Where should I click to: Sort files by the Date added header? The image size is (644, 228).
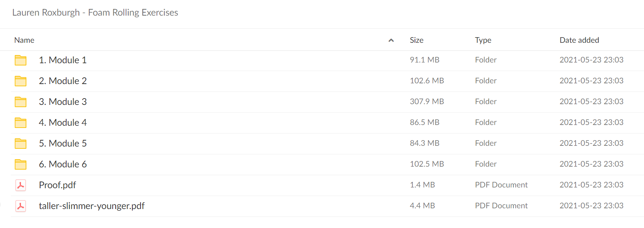[579, 40]
